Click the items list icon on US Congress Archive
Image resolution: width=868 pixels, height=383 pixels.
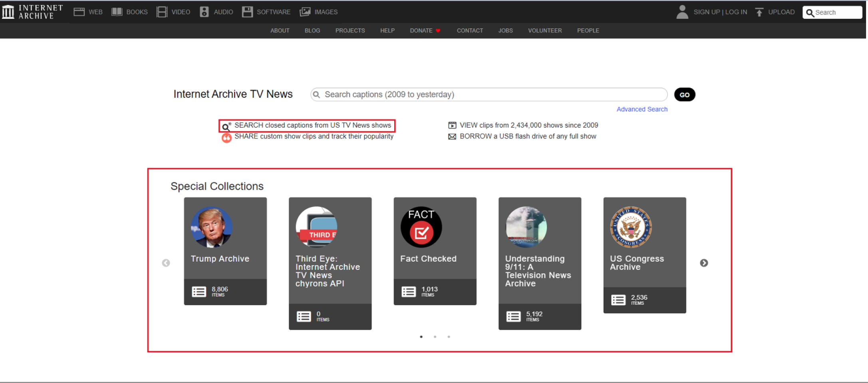pyautogui.click(x=618, y=300)
